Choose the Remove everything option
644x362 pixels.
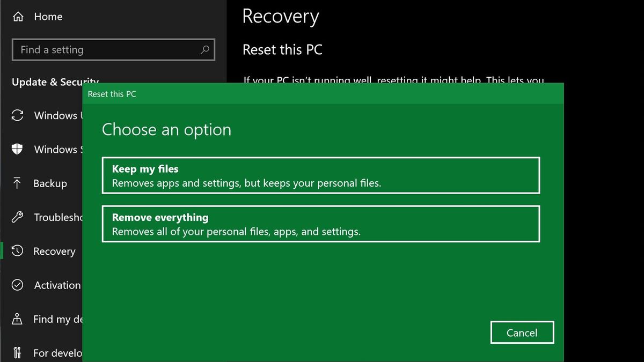pos(321,224)
